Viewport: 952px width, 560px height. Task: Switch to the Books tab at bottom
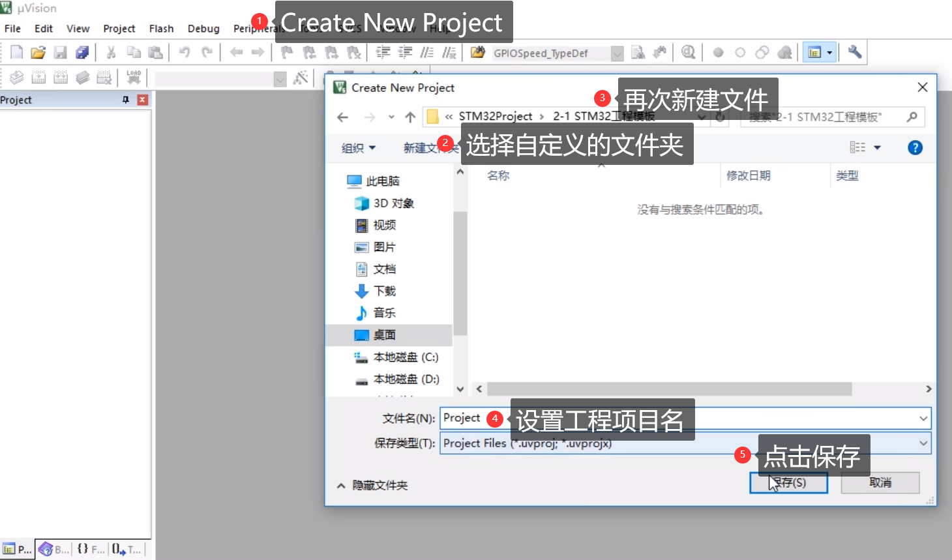pos(53,550)
